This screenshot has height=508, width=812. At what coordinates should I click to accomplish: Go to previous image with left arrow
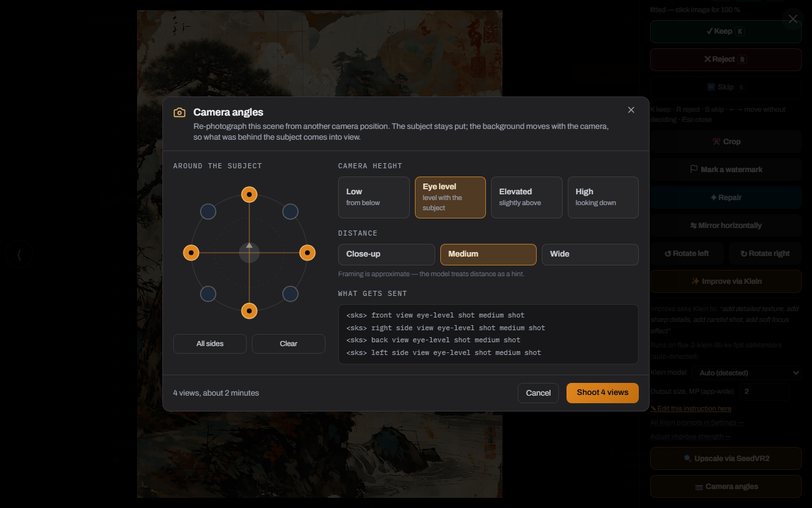pyautogui.click(x=19, y=255)
